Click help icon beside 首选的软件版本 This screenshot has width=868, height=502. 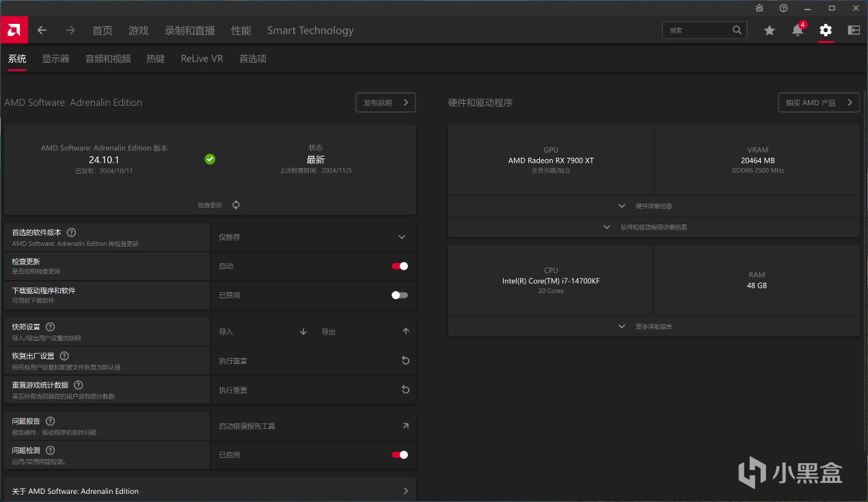pos(72,232)
